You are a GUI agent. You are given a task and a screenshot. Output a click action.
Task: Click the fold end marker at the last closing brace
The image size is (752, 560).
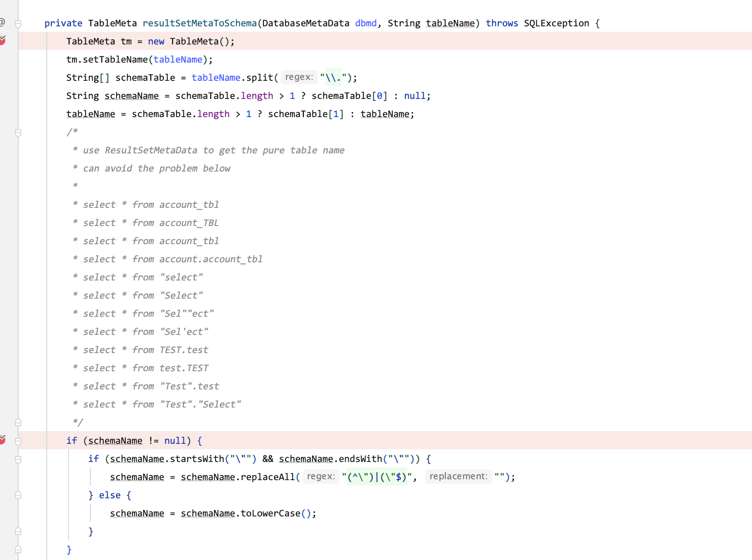click(x=18, y=549)
